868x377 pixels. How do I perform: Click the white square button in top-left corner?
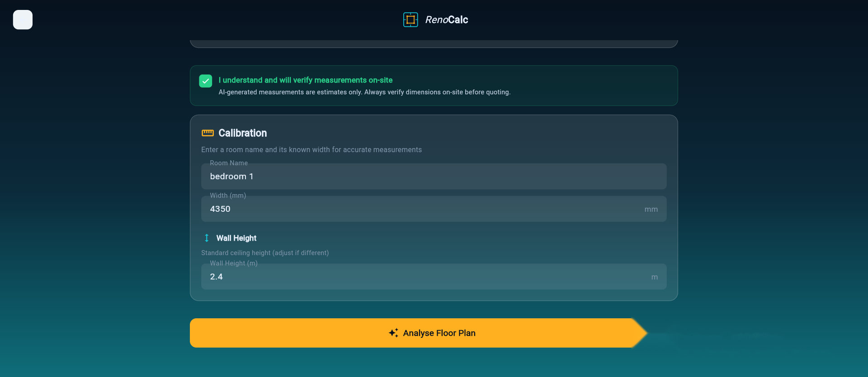pos(23,20)
